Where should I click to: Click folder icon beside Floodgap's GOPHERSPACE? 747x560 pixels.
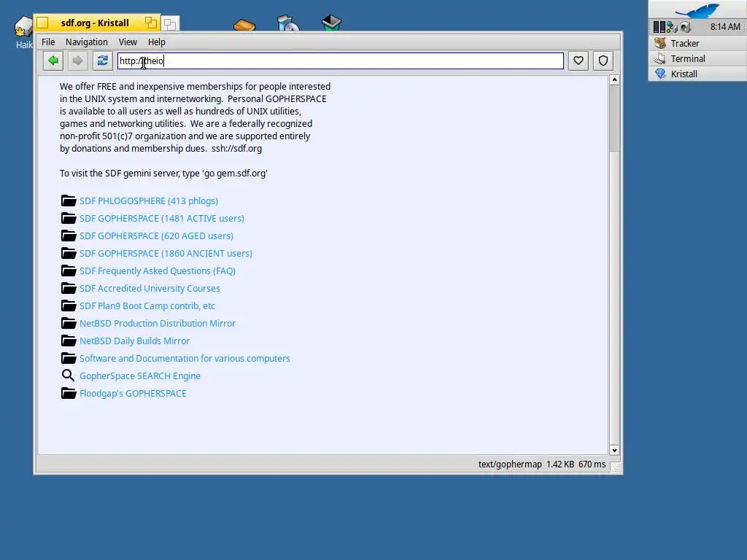click(x=69, y=393)
